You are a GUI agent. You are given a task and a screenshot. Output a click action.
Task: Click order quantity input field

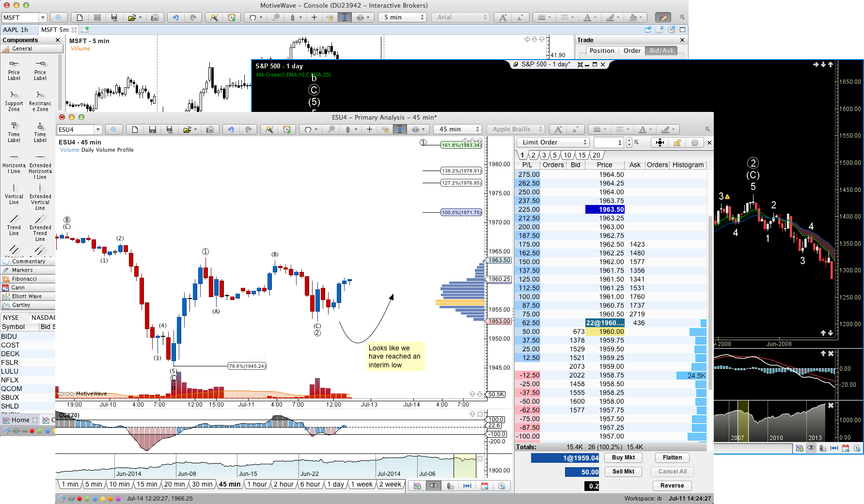point(609,142)
